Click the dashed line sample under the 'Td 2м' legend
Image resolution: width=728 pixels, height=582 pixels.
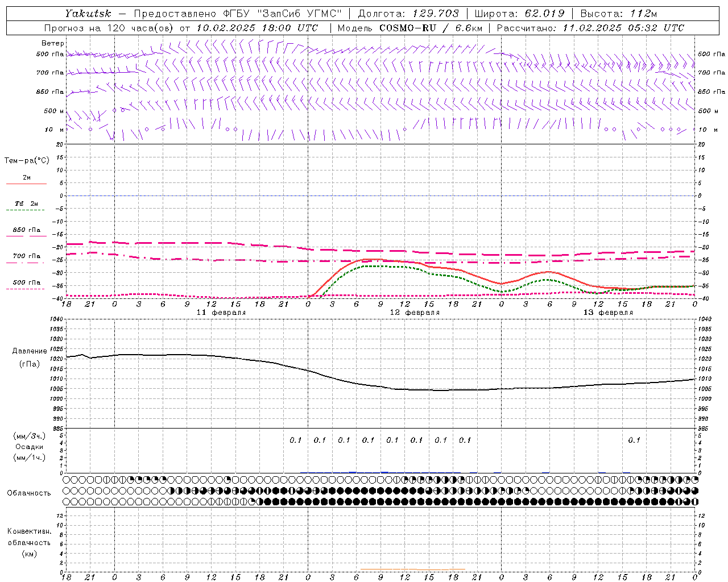coord(26,210)
